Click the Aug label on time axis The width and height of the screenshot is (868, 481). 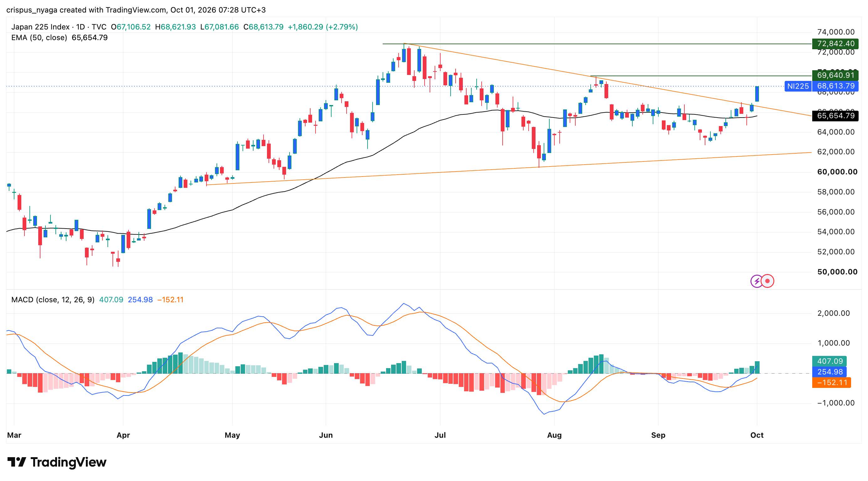point(554,435)
